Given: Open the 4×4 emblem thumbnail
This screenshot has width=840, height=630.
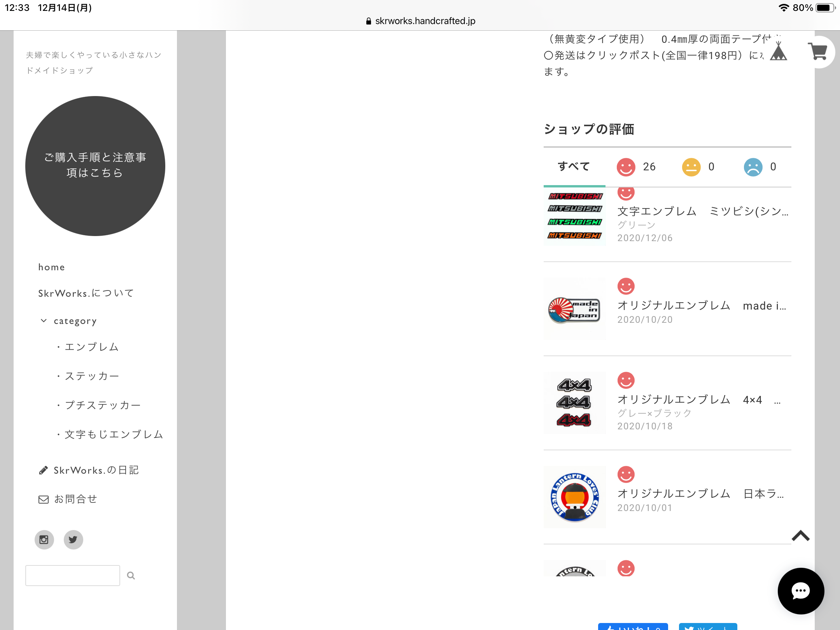Looking at the screenshot, I should (x=575, y=403).
